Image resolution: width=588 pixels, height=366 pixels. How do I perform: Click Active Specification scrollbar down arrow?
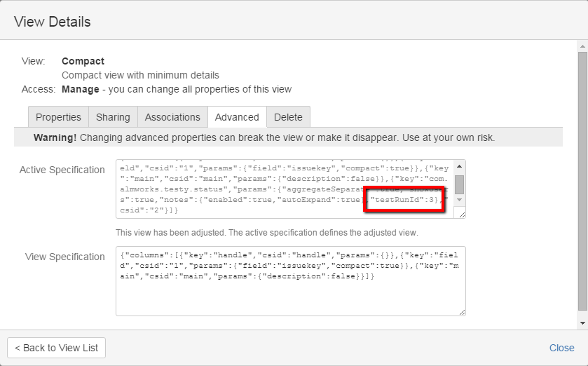(460, 200)
